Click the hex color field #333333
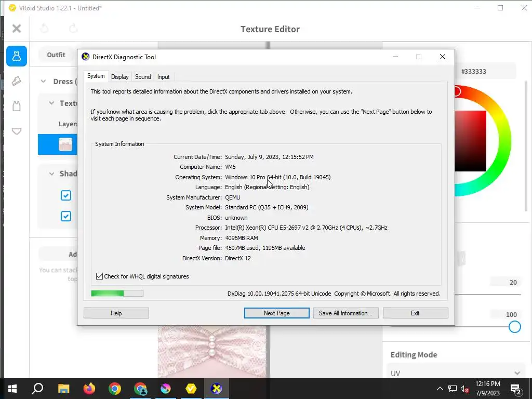The image size is (532, 399). tap(485, 71)
